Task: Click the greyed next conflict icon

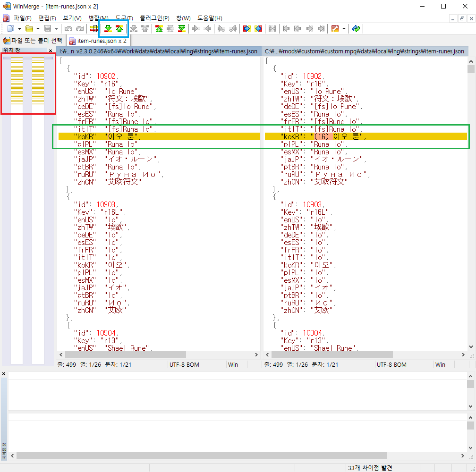Action: coord(134,28)
